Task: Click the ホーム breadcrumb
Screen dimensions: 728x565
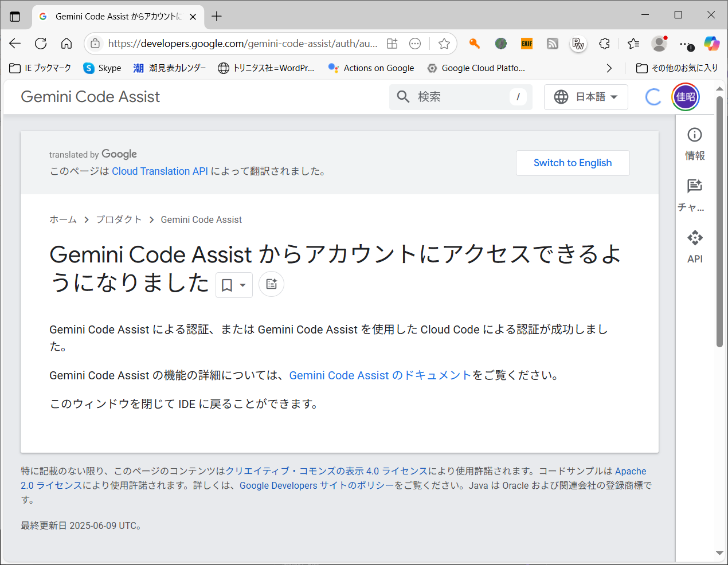Action: pyautogui.click(x=63, y=219)
